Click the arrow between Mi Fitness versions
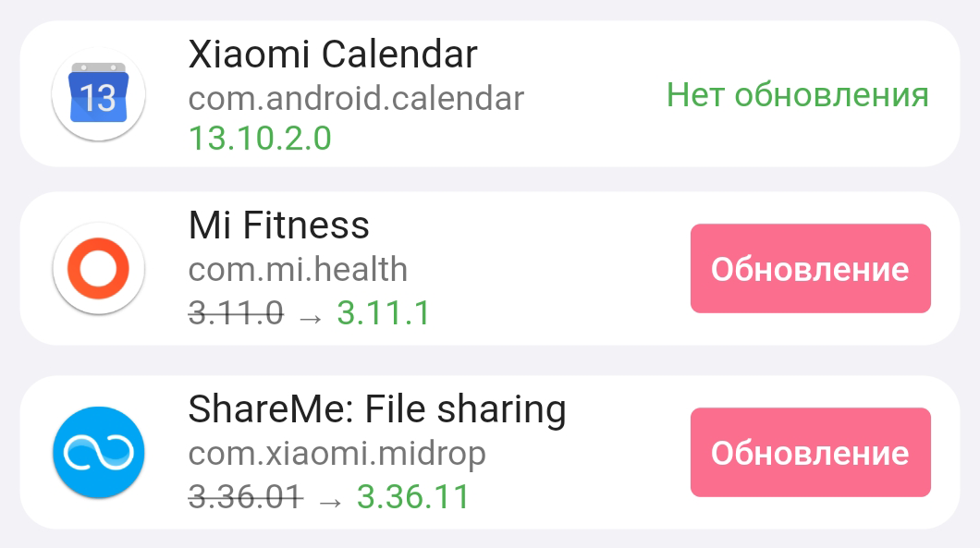This screenshot has height=548, width=980. coord(311,318)
